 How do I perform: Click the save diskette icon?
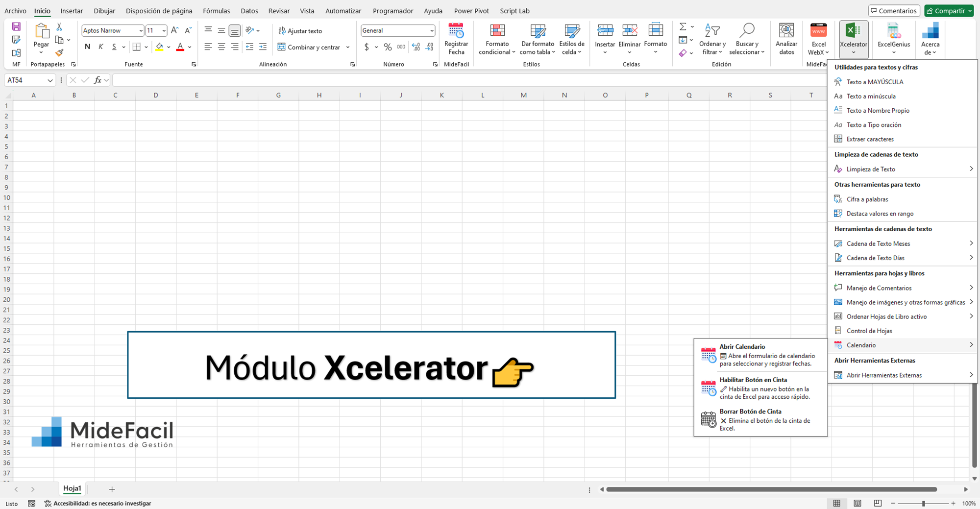coord(16,26)
